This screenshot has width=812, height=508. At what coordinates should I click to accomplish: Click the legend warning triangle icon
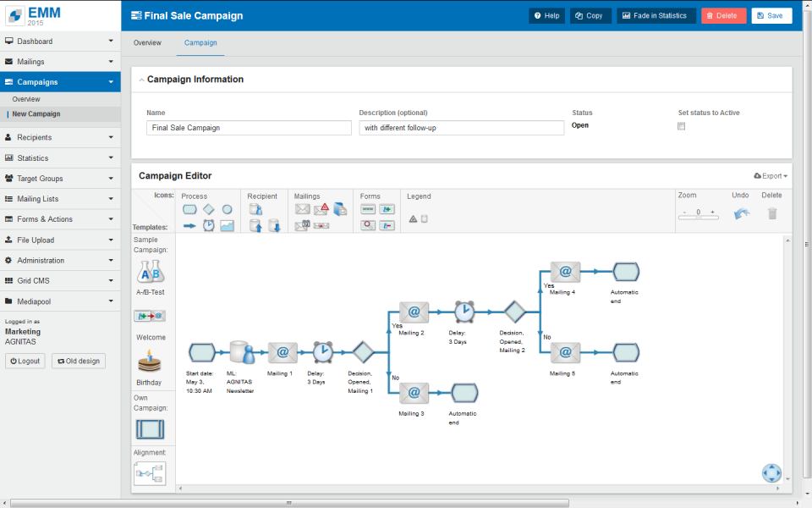(413, 218)
